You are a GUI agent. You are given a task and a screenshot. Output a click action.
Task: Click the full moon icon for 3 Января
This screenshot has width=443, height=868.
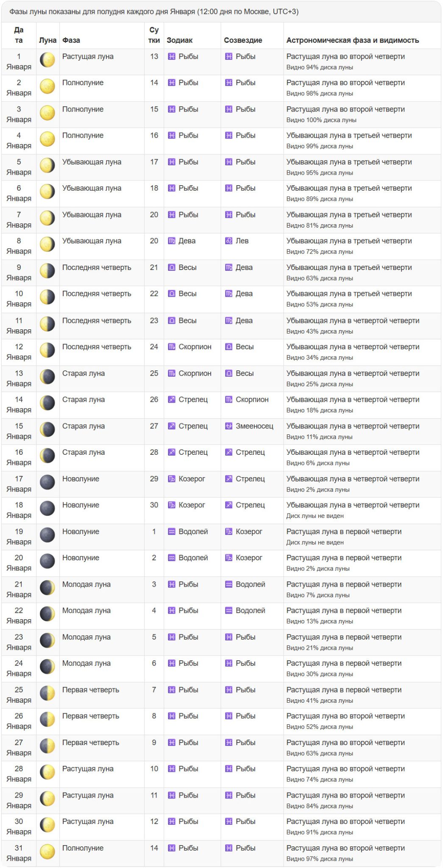[x=47, y=113]
